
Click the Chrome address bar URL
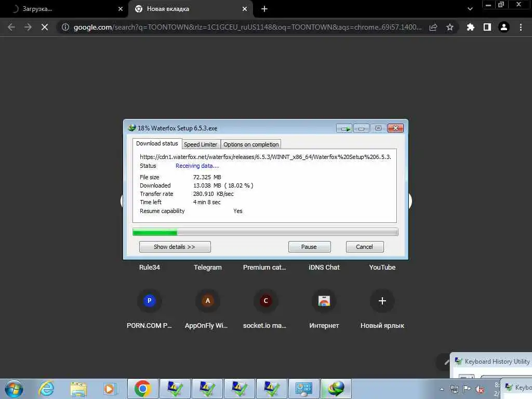pos(248,27)
